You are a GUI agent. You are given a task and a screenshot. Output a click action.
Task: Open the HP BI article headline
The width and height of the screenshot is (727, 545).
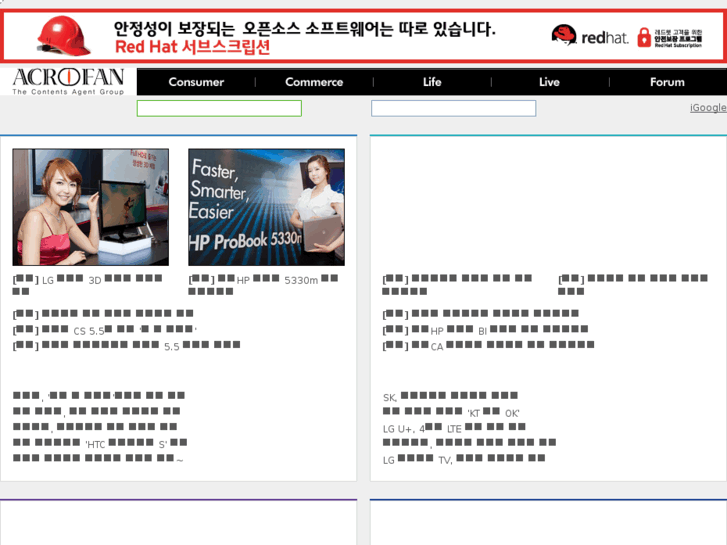click(x=485, y=329)
